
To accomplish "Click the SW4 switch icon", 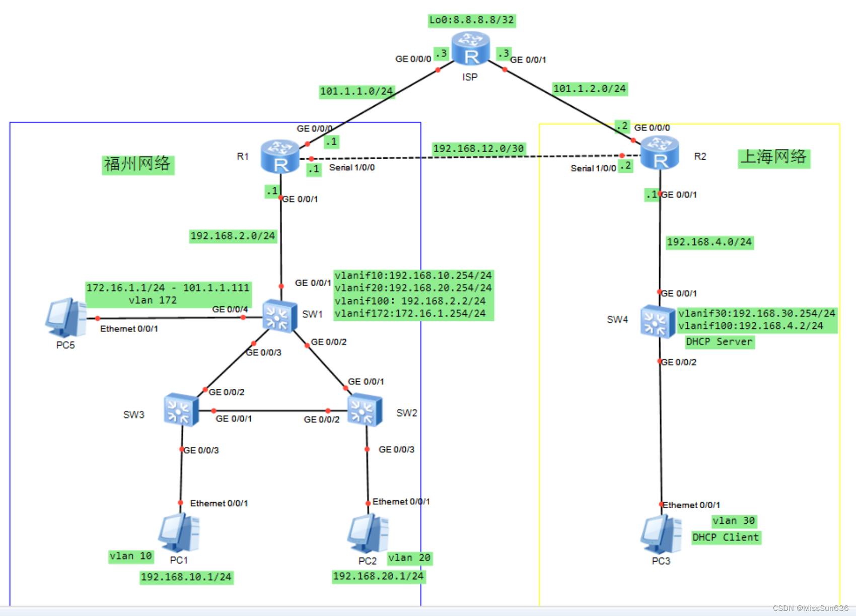I will point(658,321).
